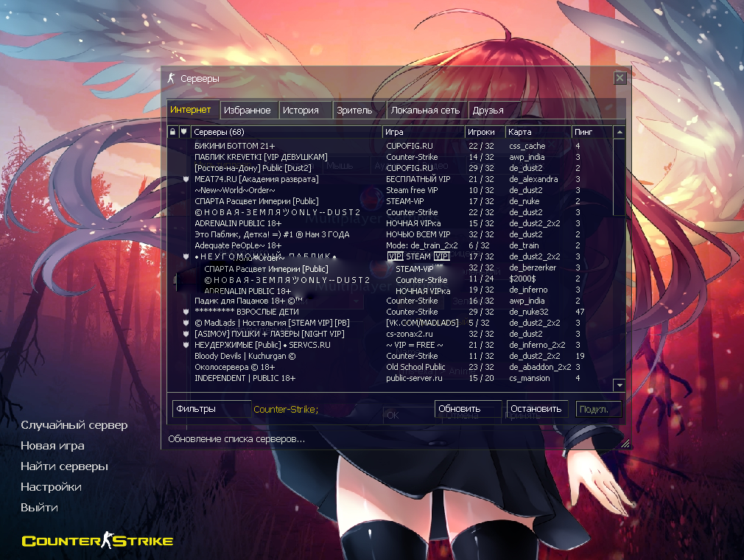Expand the Фильтры filter panel
744x560 pixels.
(211, 409)
